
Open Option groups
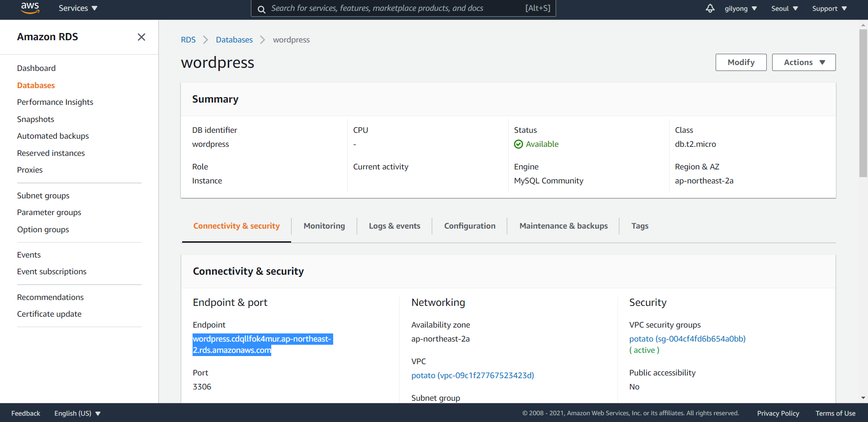[x=43, y=230]
